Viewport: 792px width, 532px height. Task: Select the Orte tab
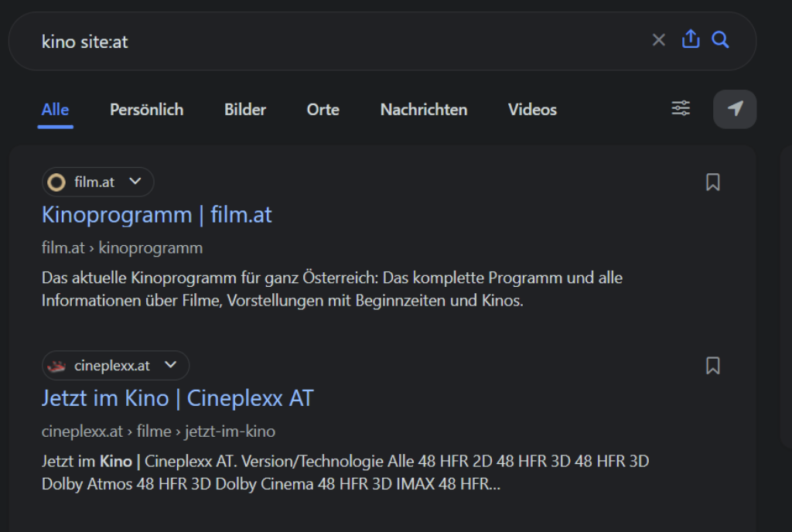tap(323, 110)
